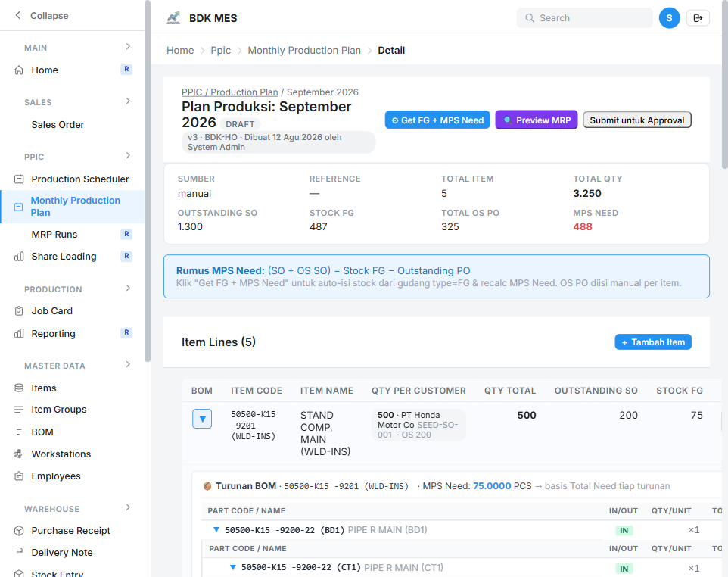Screen dimensions: 728x577
Task: Click the Monthly Production Plan calendar icon
Action: point(19,207)
